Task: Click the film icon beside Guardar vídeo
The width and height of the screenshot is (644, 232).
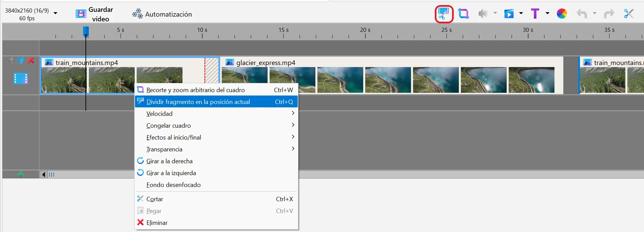Action: 81,14
